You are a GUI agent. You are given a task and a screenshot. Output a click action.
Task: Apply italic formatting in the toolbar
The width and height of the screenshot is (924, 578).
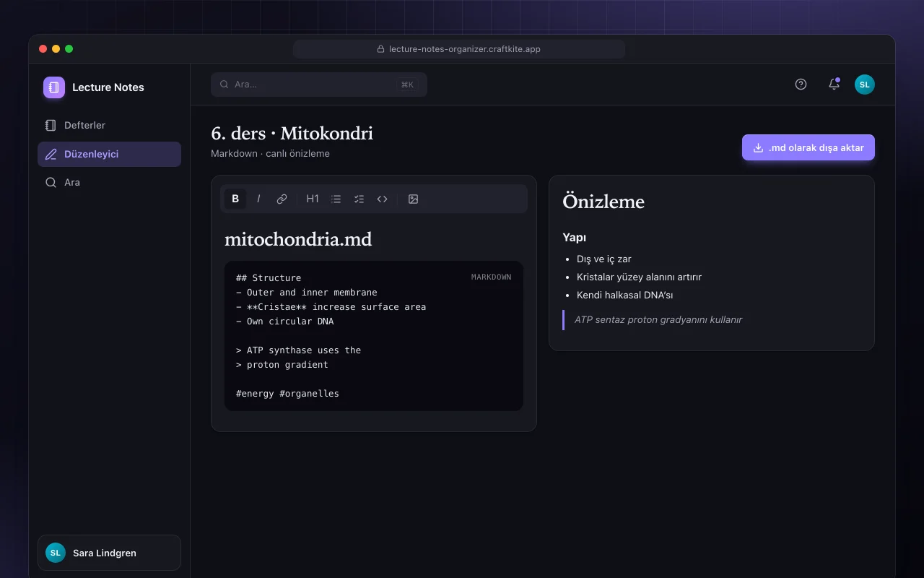tap(258, 199)
